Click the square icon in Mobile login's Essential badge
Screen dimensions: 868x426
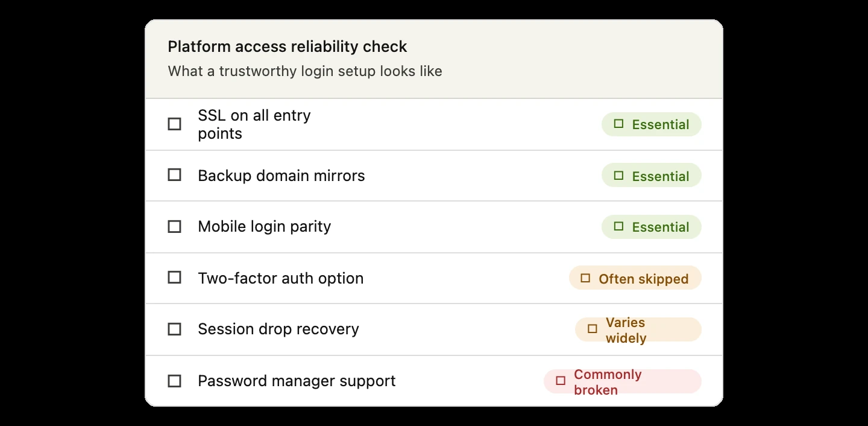click(618, 226)
